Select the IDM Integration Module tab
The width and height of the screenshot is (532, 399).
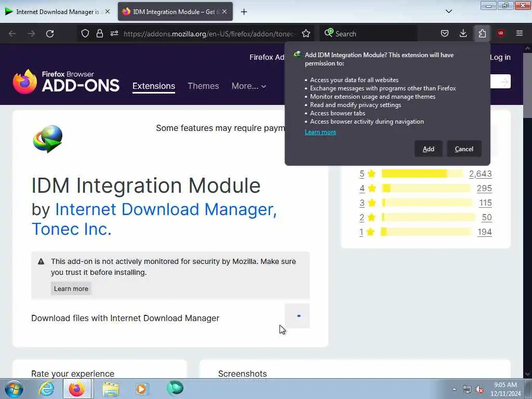coord(175,12)
